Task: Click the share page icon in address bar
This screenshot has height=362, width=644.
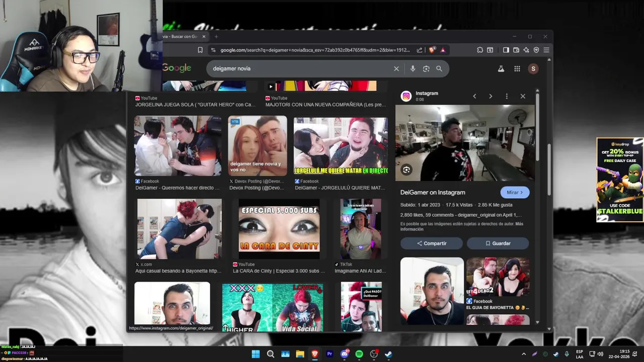Action: click(x=420, y=50)
